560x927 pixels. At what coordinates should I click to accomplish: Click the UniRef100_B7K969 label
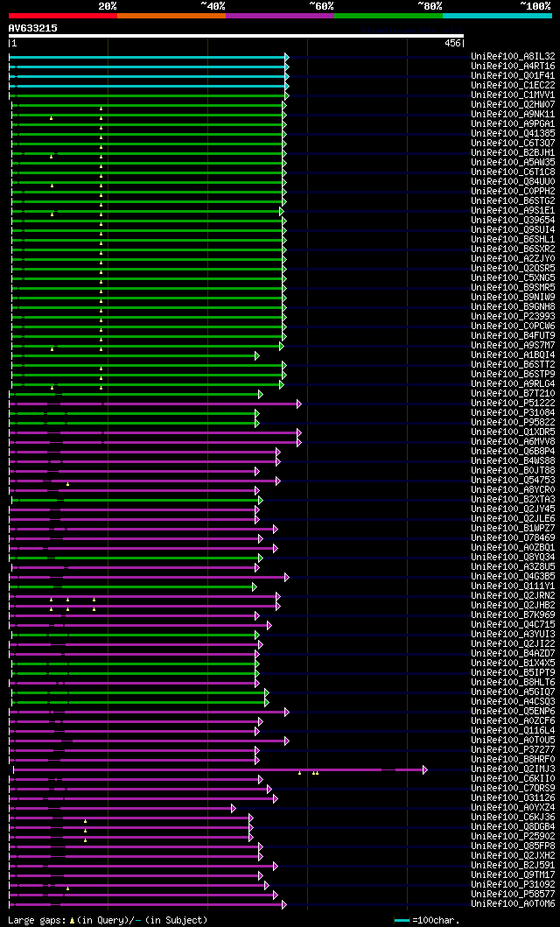click(x=513, y=615)
